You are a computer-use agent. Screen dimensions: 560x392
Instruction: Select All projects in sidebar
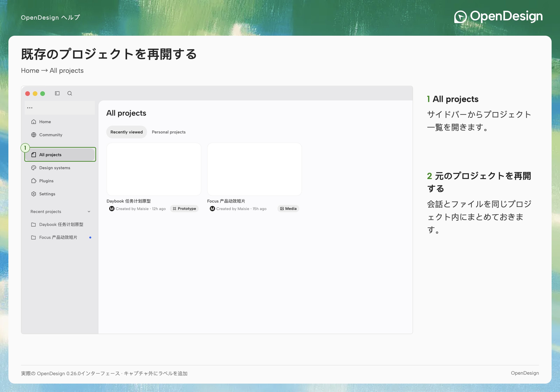60,155
